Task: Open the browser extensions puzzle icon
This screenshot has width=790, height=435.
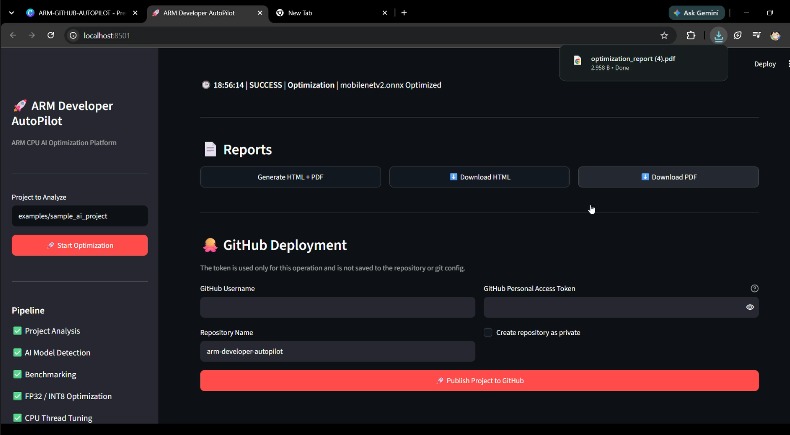Action: coord(691,35)
